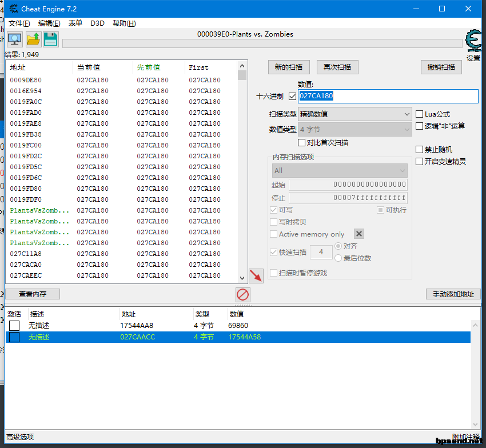Click the 地址 column header in results
Image resolution: width=486 pixels, height=448 pixels.
tap(39, 67)
